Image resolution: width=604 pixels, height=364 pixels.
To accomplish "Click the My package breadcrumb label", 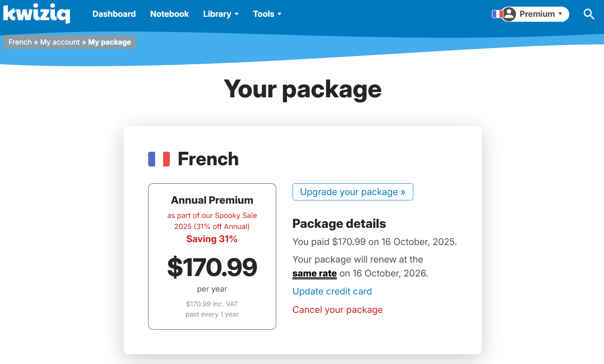I will click(109, 42).
